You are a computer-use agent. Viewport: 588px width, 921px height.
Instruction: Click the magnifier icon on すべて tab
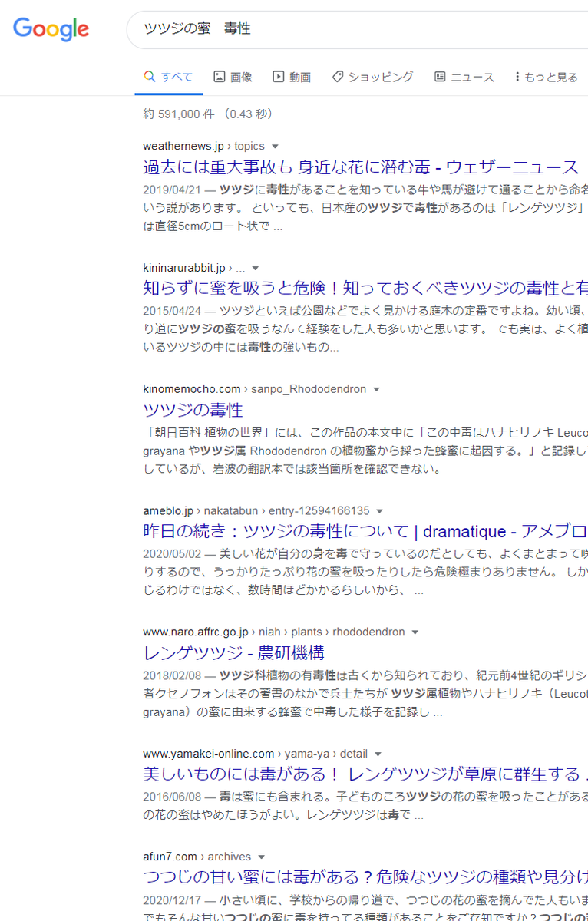tap(150, 77)
